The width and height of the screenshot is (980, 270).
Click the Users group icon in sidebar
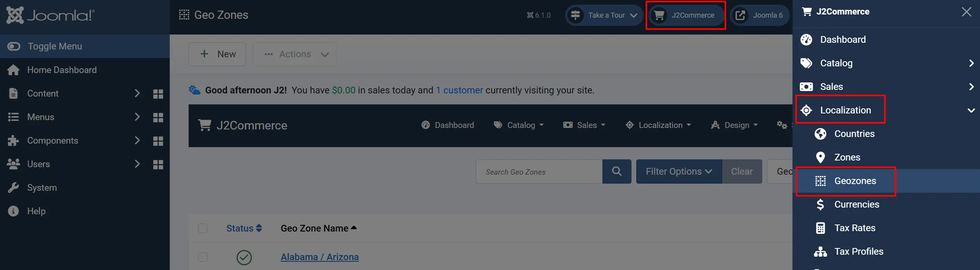(x=13, y=164)
